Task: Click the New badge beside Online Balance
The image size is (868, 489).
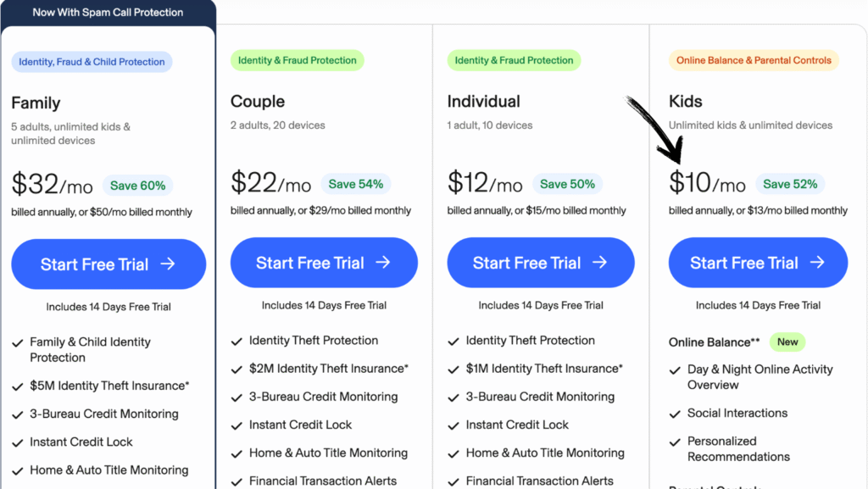Action: (x=787, y=342)
